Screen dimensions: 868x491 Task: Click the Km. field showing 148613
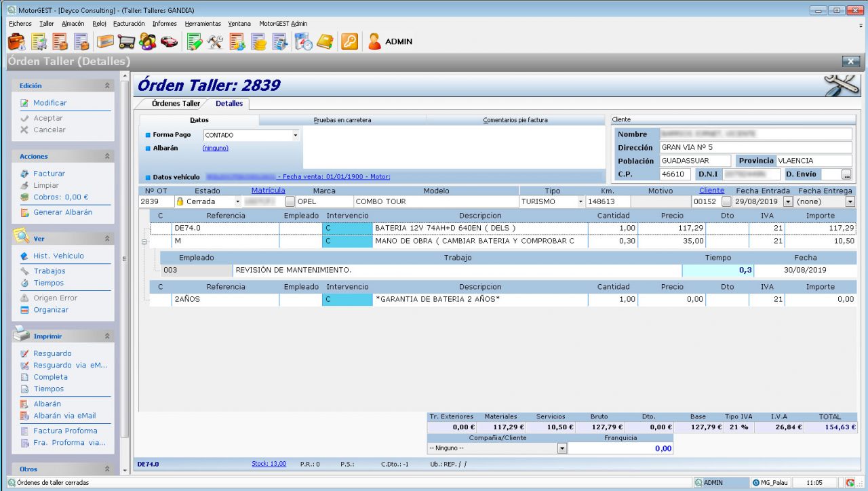pos(608,201)
